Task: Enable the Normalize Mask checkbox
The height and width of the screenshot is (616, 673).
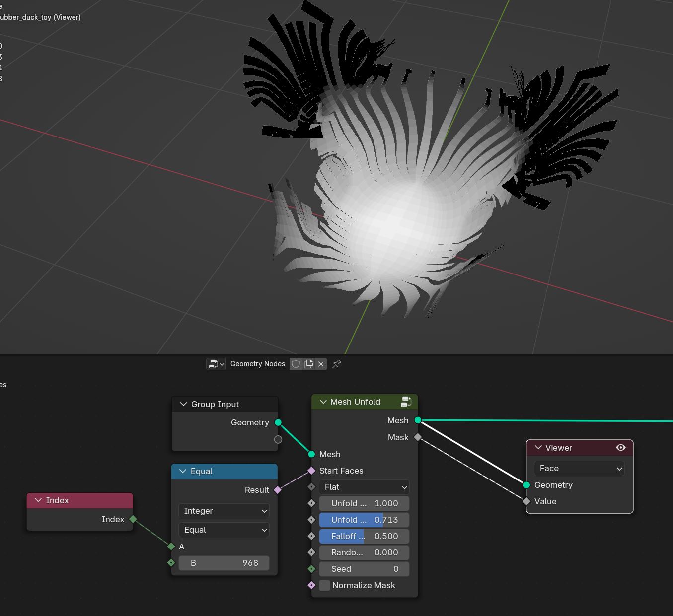Action: 324,585
